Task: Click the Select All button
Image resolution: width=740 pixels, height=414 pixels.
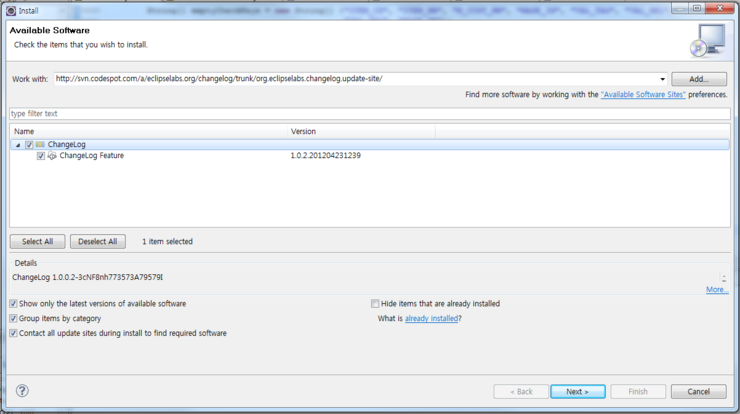Action: [37, 241]
